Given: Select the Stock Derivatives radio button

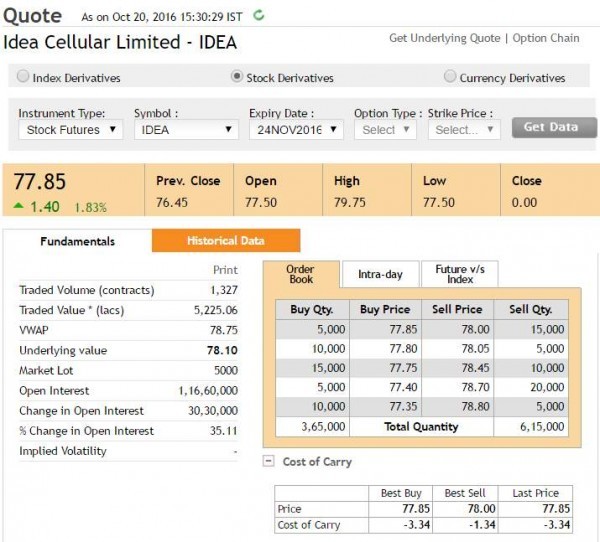Looking at the screenshot, I should pyautogui.click(x=237, y=77).
